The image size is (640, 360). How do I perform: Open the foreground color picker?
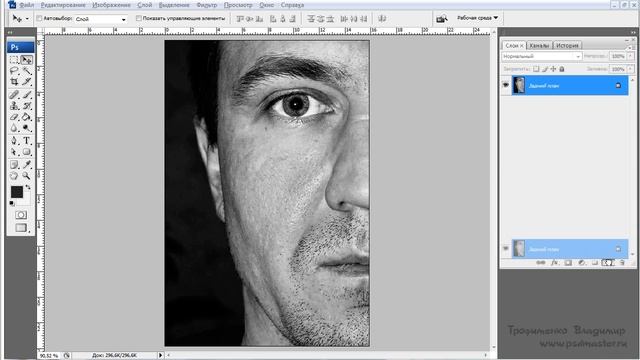coord(17,192)
